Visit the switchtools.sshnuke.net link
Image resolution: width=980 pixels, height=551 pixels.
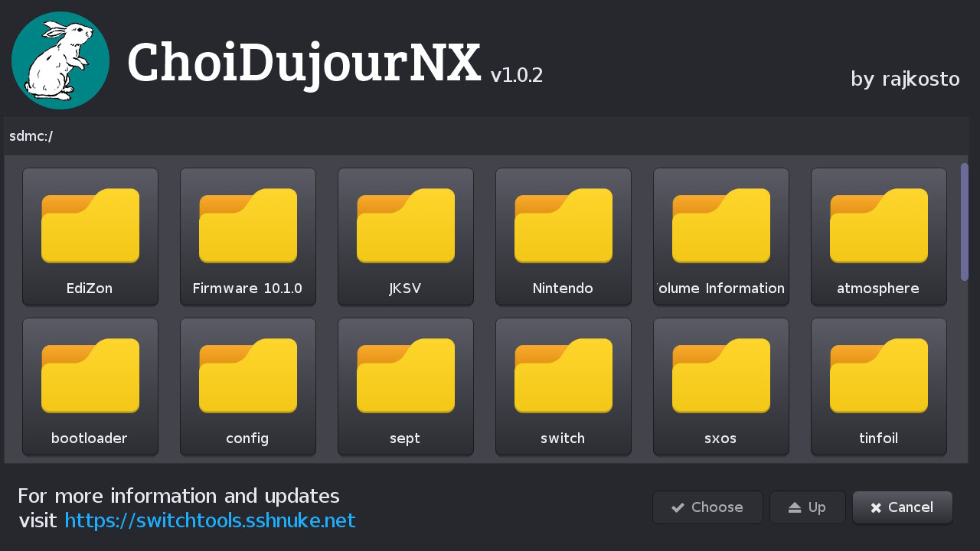pos(210,520)
